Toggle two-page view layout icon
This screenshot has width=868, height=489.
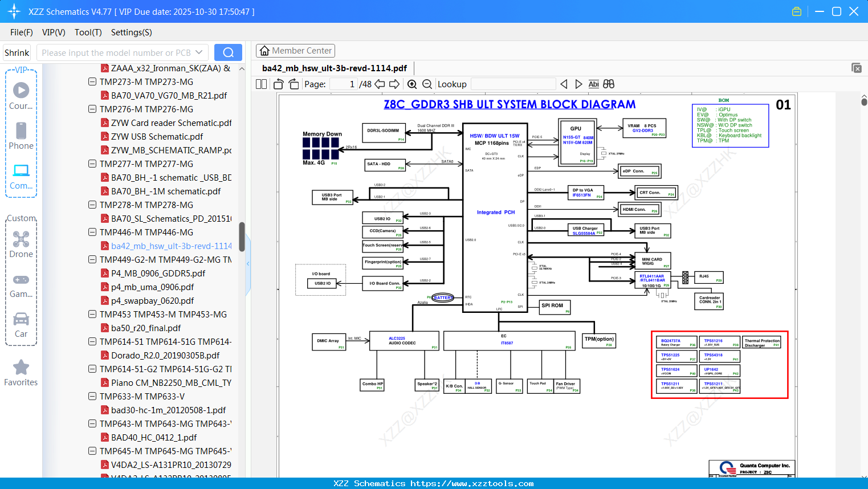pyautogui.click(x=261, y=84)
